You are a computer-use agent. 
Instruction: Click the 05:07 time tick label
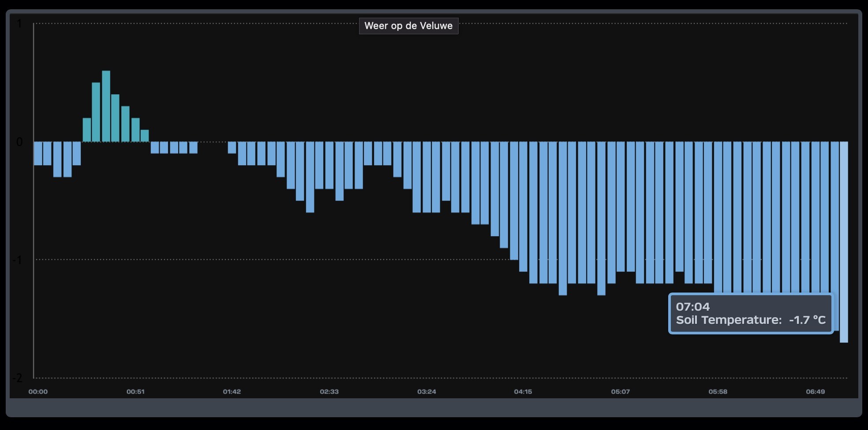[621, 391]
